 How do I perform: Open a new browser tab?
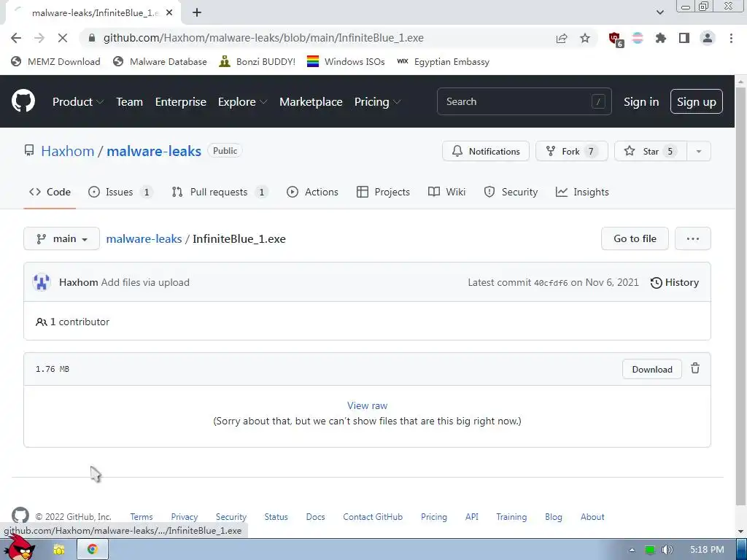pyautogui.click(x=197, y=13)
